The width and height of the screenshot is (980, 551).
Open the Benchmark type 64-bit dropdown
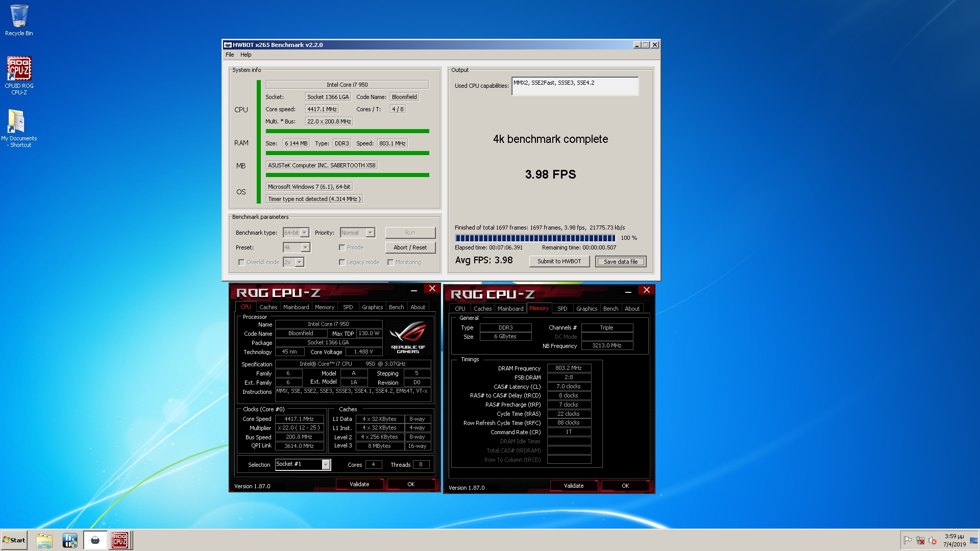tap(305, 233)
